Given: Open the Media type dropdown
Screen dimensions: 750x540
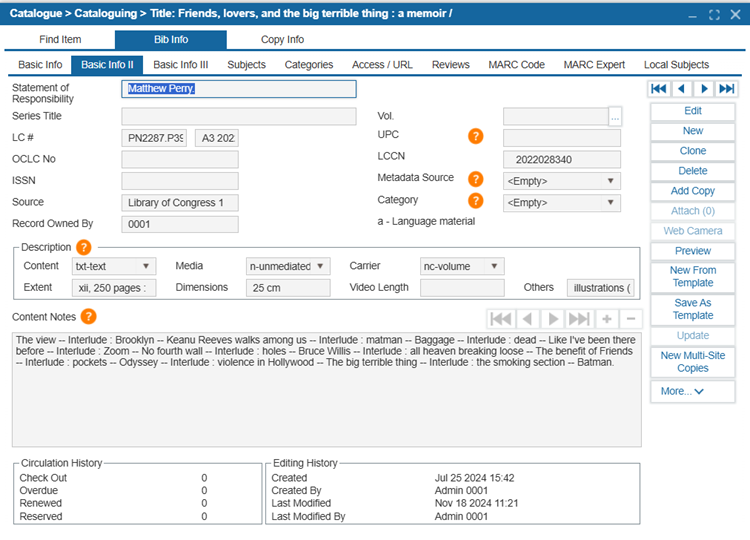Looking at the screenshot, I should [x=288, y=266].
